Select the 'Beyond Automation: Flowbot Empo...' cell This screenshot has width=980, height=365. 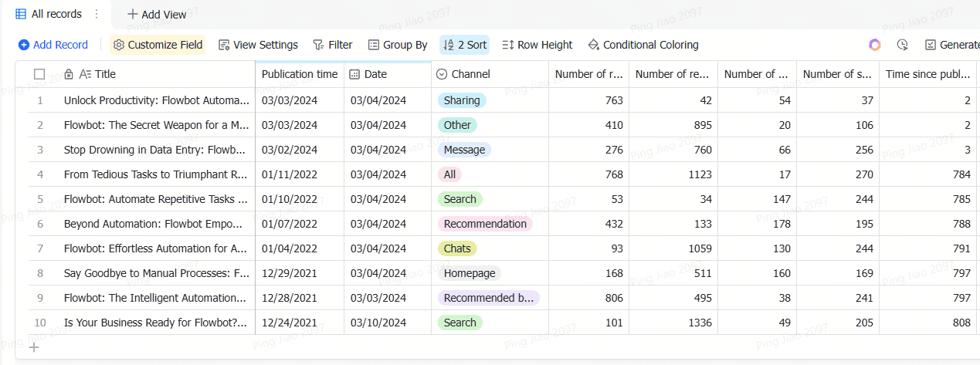coord(157,224)
